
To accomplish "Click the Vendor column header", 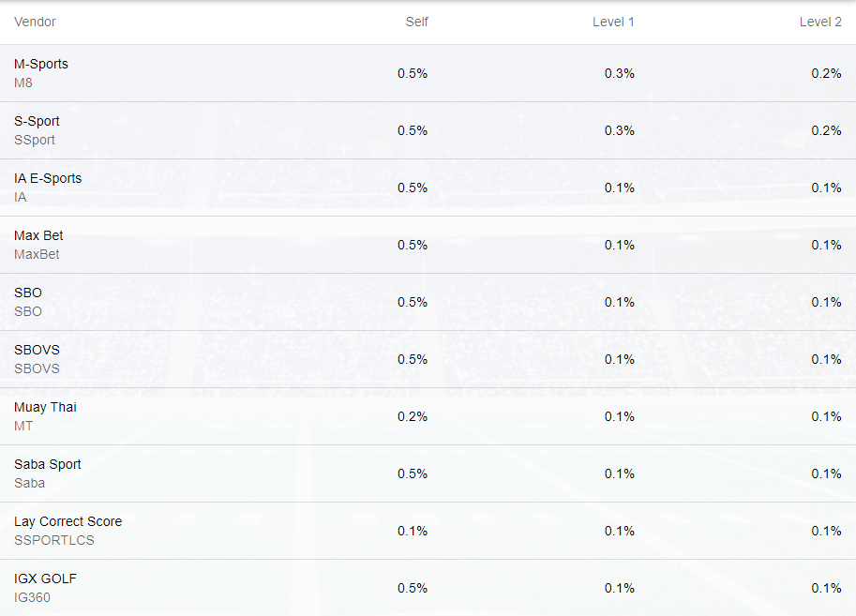I will click(35, 22).
